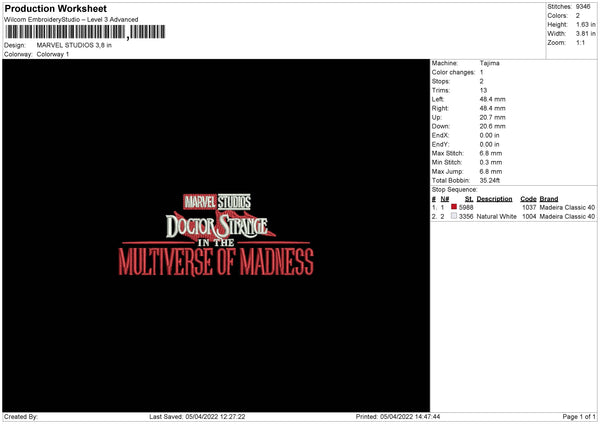600x424 pixels.
Task: Click the Natural White thread swatch
Action: click(x=454, y=216)
